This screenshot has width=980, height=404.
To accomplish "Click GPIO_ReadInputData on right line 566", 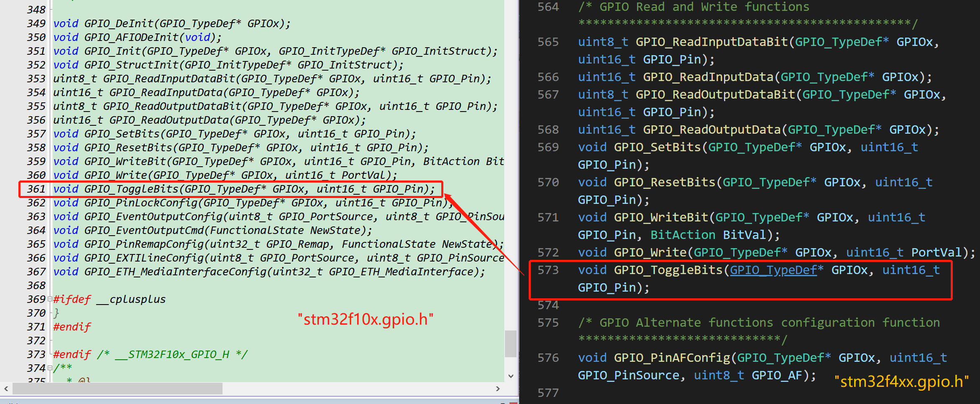I will point(708,77).
